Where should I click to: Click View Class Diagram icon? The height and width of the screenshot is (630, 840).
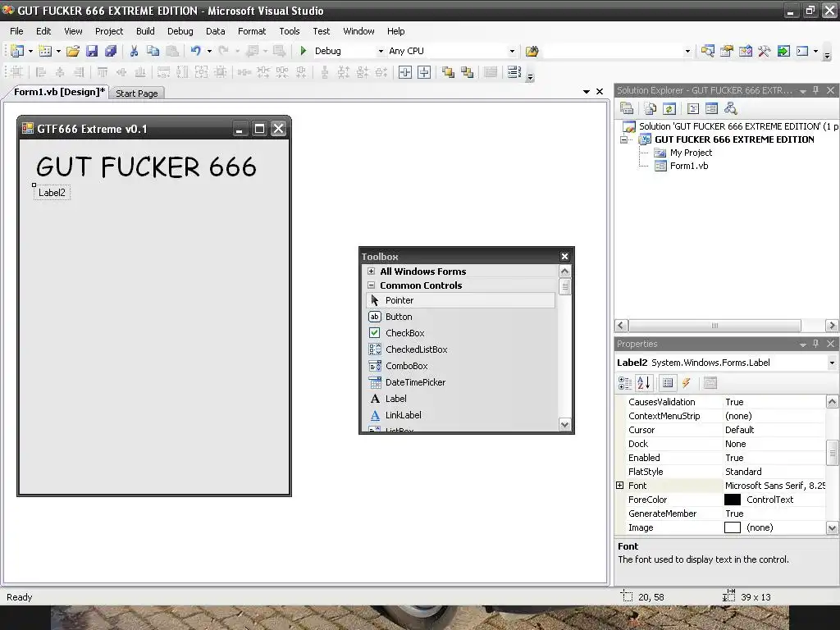point(731,109)
